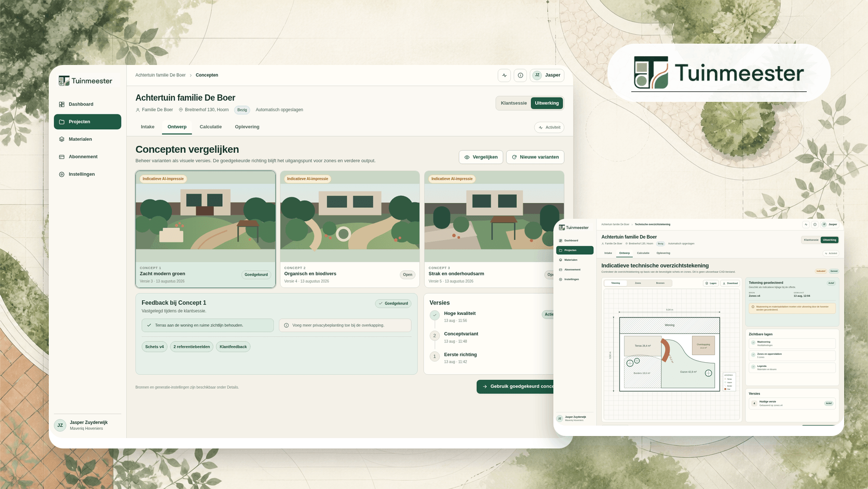Open the Jasper account chip in the Concepten window
The image size is (868, 489).
[x=547, y=75]
